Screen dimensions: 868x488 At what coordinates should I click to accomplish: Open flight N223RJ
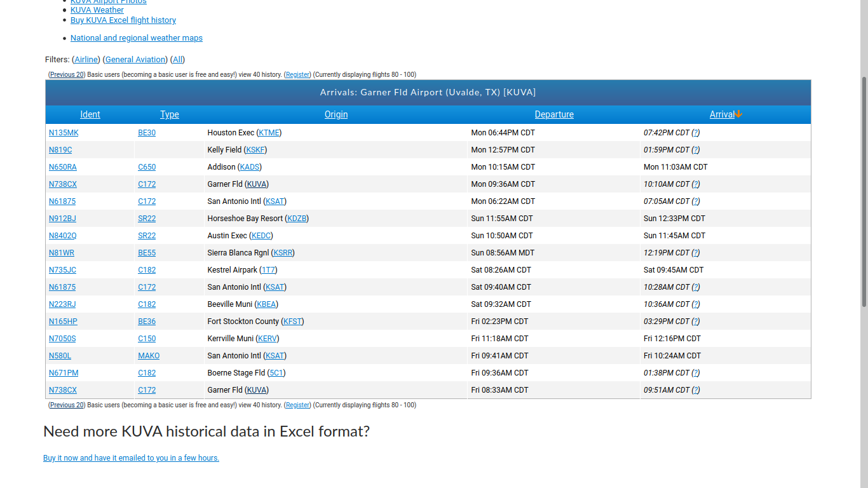click(x=62, y=304)
